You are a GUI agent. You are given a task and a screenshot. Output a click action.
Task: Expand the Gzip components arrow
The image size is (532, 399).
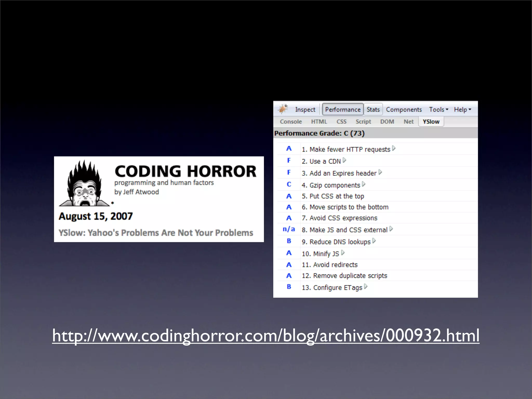(364, 184)
